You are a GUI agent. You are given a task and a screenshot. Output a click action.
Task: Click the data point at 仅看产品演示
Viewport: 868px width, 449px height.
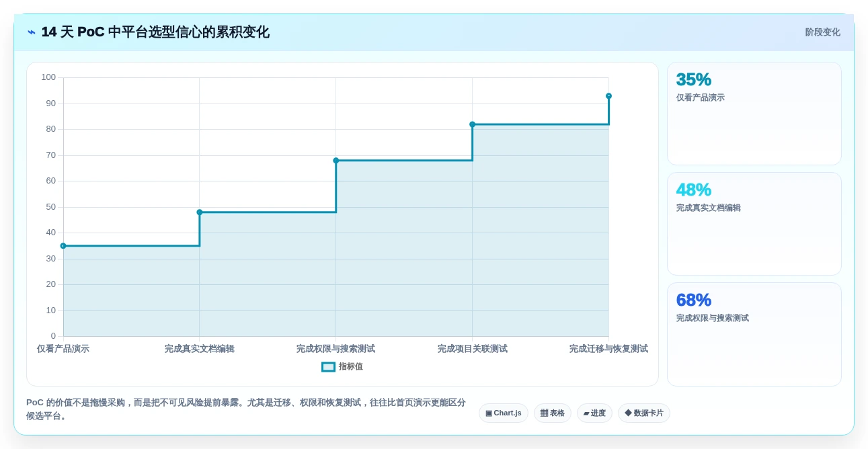[x=63, y=246]
